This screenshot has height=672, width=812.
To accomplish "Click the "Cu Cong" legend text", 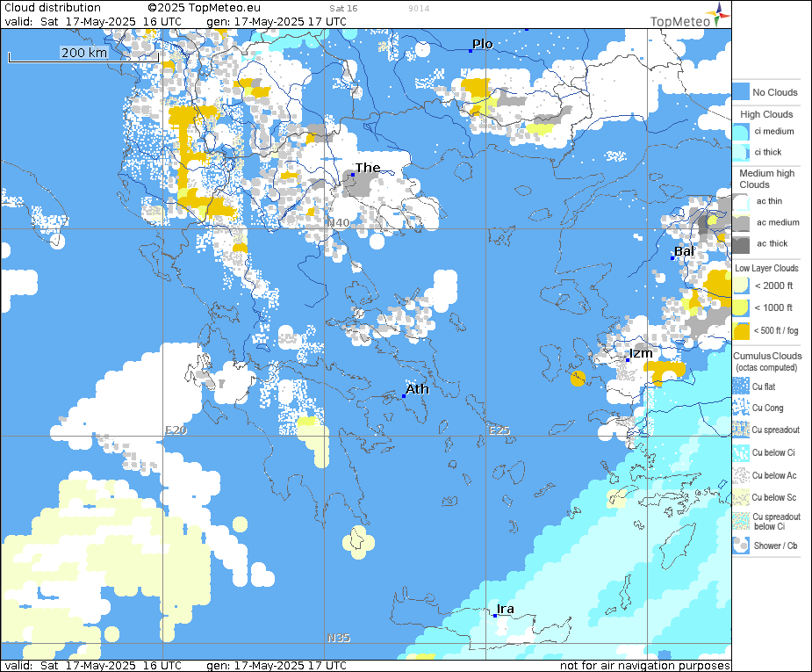I will coord(767,408).
